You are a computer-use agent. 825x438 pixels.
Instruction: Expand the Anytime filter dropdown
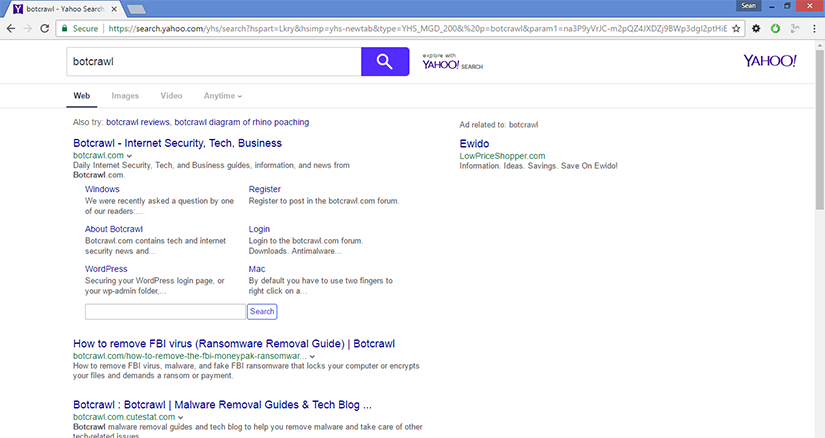[x=222, y=96]
